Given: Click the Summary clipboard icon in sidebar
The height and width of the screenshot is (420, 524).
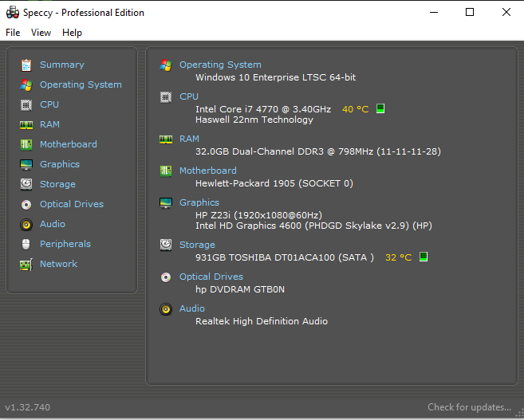Looking at the screenshot, I should pyautogui.click(x=26, y=65).
